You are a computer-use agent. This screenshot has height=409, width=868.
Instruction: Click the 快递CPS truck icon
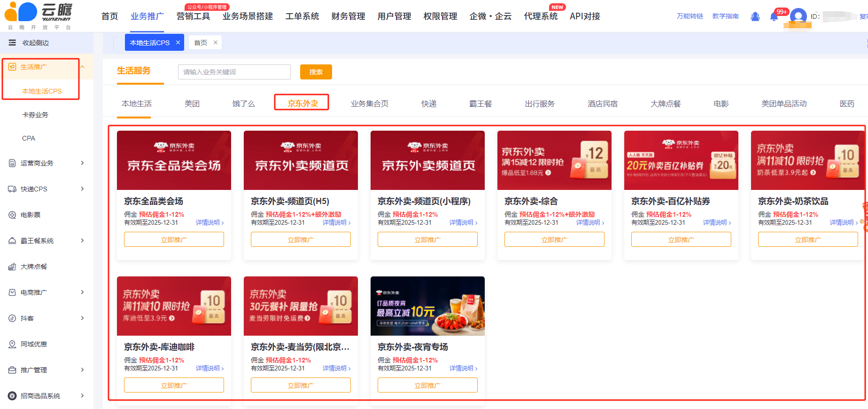12,189
